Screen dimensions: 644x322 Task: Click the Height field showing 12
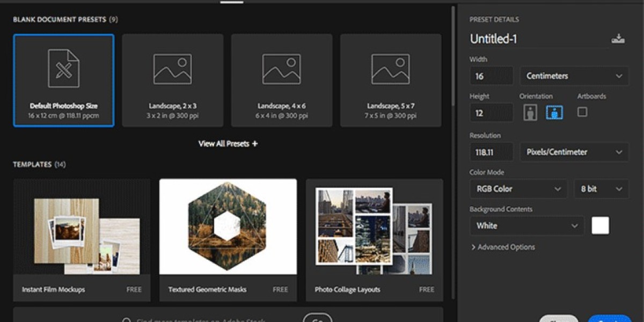pos(492,113)
